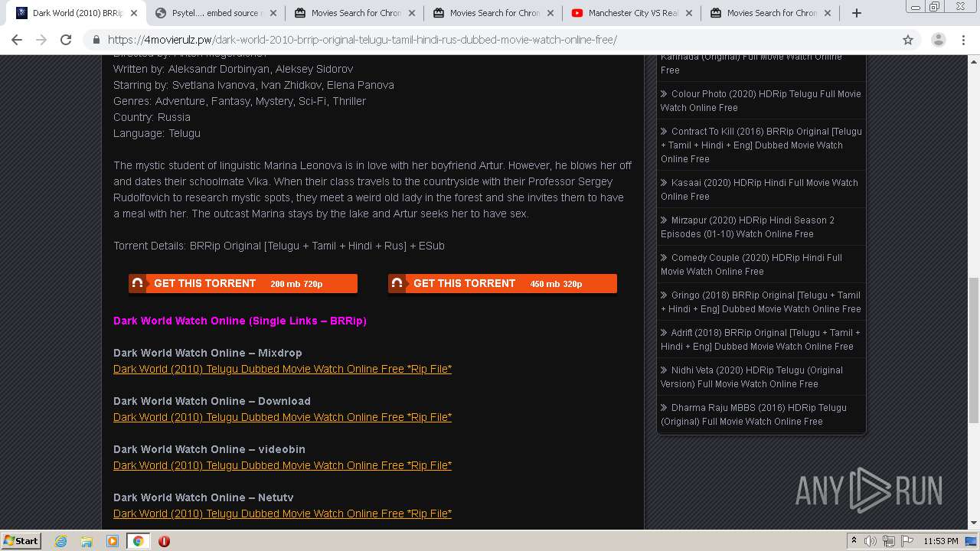Click scrollbar down arrow
Image resolution: width=980 pixels, height=551 pixels.
(974, 523)
